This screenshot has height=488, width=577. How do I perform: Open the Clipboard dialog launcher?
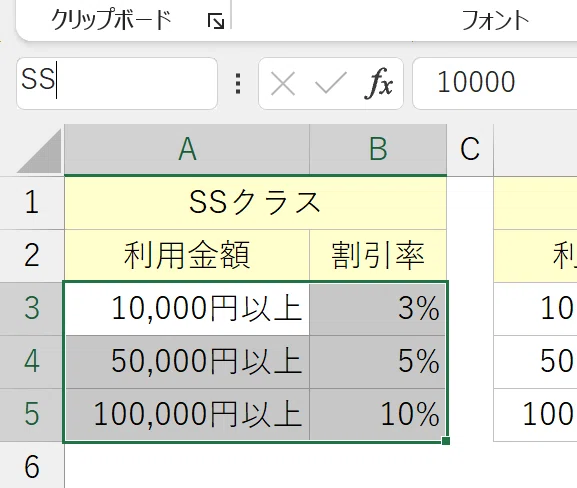click(216, 21)
